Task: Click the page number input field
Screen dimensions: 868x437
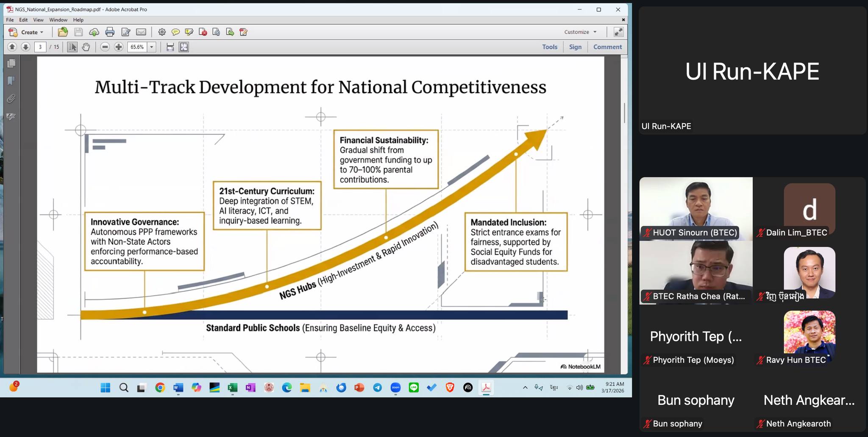Action: [x=40, y=47]
